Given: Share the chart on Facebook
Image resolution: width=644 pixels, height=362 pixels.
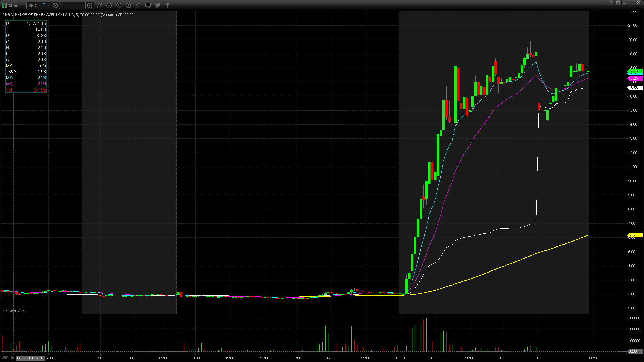Looking at the screenshot, I should (167, 5).
